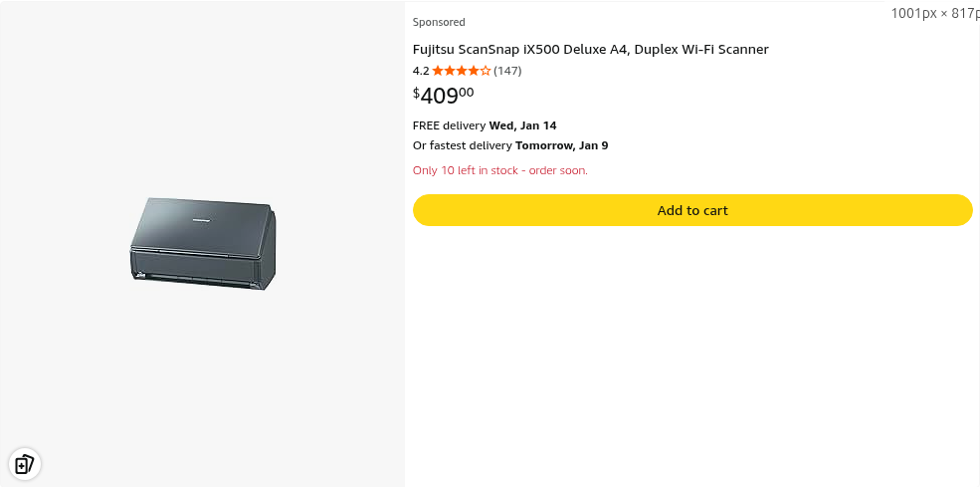Open the Fujitsu ScanSnap iX500 title link
The image size is (980, 487).
point(590,50)
